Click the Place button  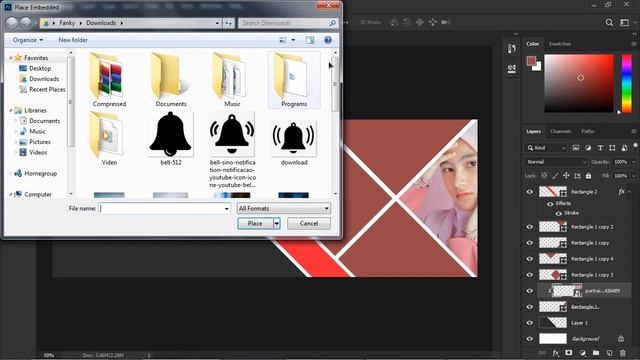point(255,224)
